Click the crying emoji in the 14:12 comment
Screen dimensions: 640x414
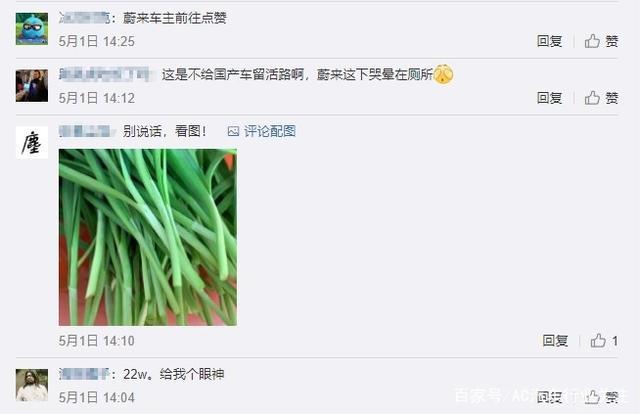(x=443, y=74)
